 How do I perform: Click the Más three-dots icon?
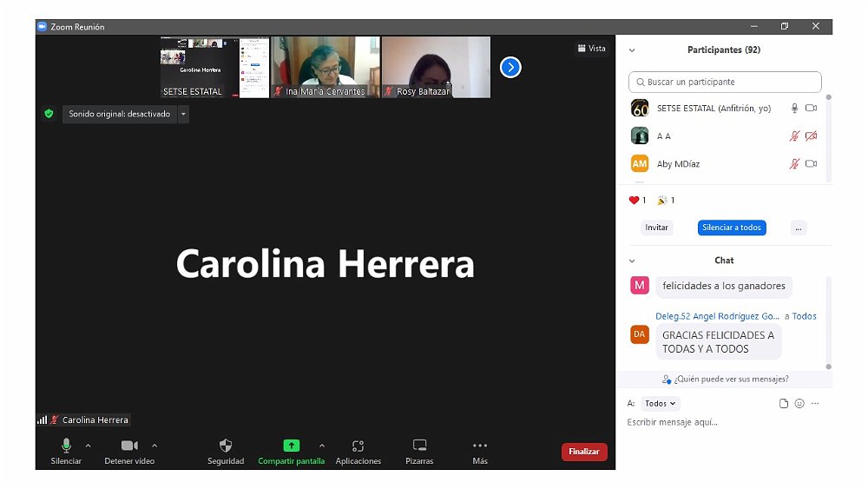click(x=480, y=446)
